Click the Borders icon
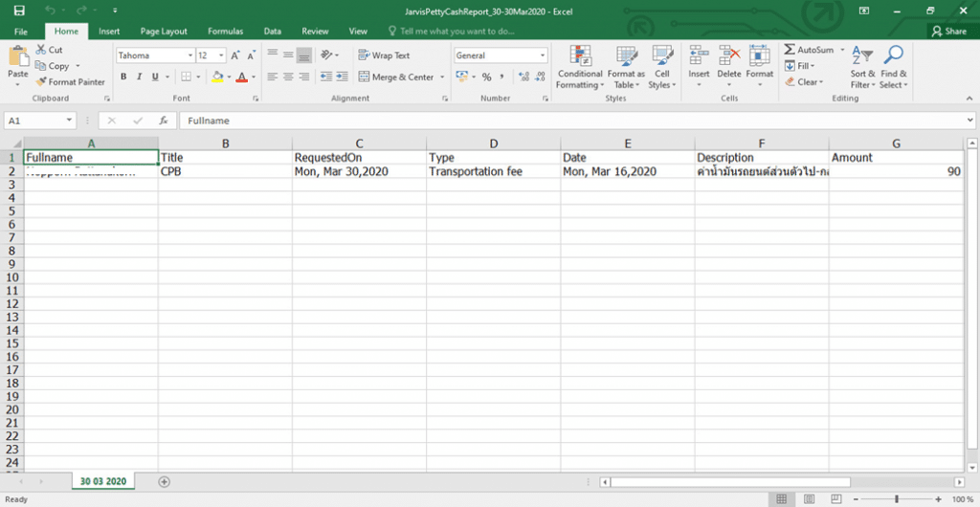Screen dimensions: 980x507 pos(186,77)
